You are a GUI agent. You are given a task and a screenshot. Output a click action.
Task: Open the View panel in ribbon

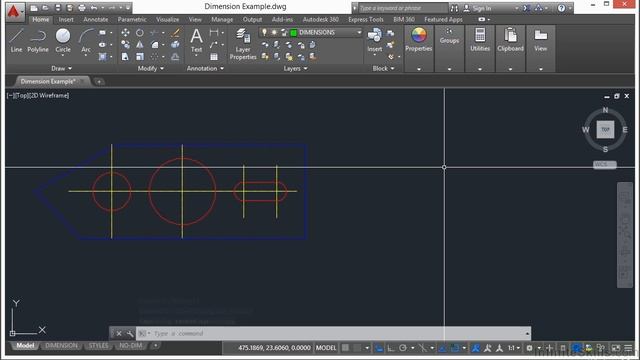pos(540,40)
